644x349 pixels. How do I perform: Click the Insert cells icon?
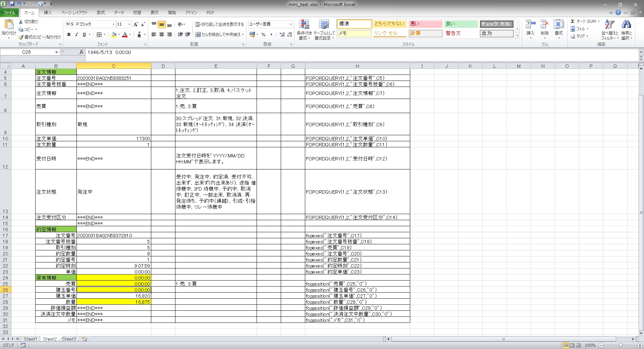click(x=530, y=25)
